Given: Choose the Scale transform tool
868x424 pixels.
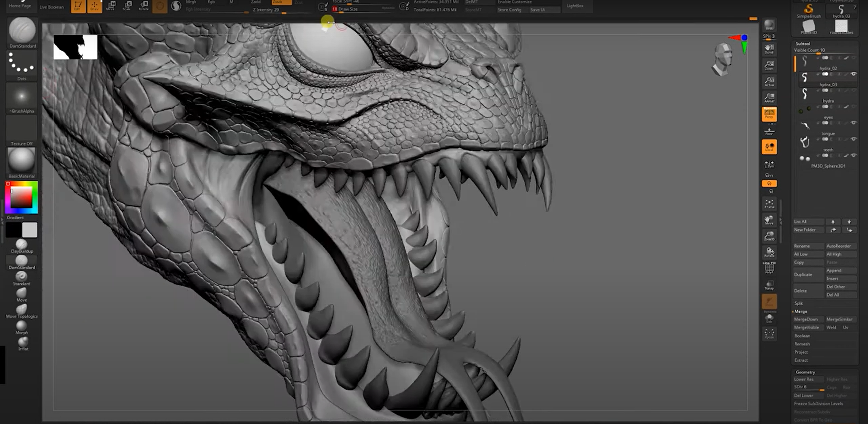Looking at the screenshot, I should point(127,5).
